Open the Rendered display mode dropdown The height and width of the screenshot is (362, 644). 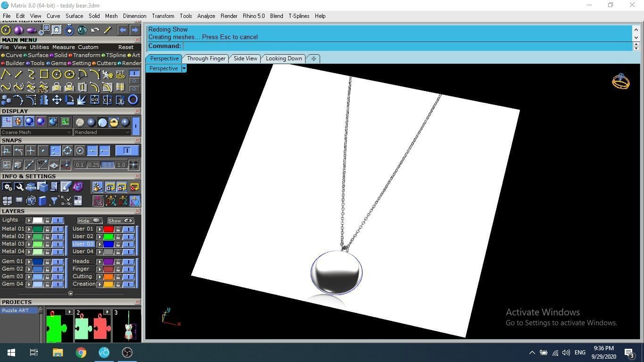(x=102, y=132)
